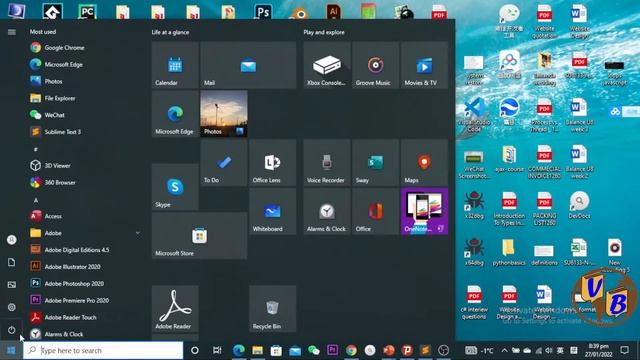Open Alarms & Clock in app list
The image size is (640, 360).
point(64,334)
